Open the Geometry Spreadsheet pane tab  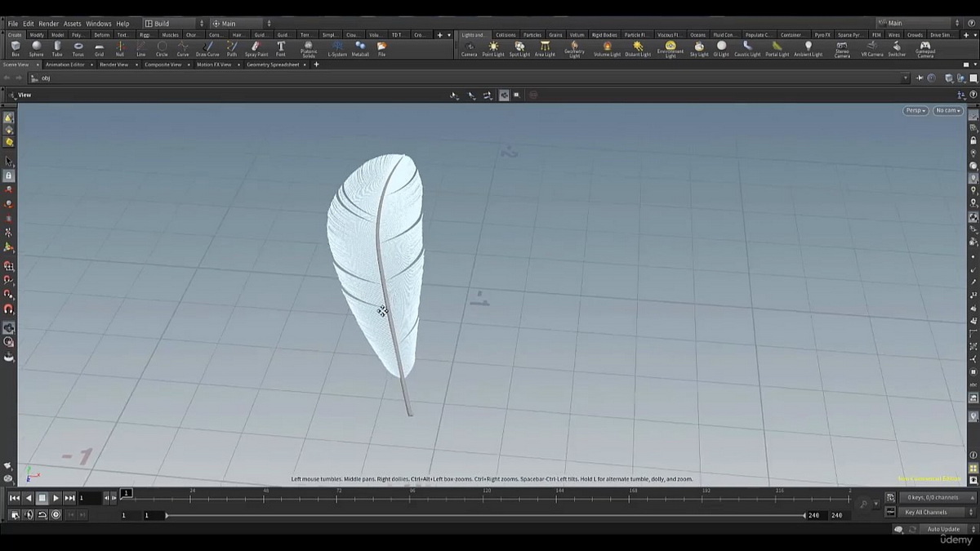(x=273, y=64)
